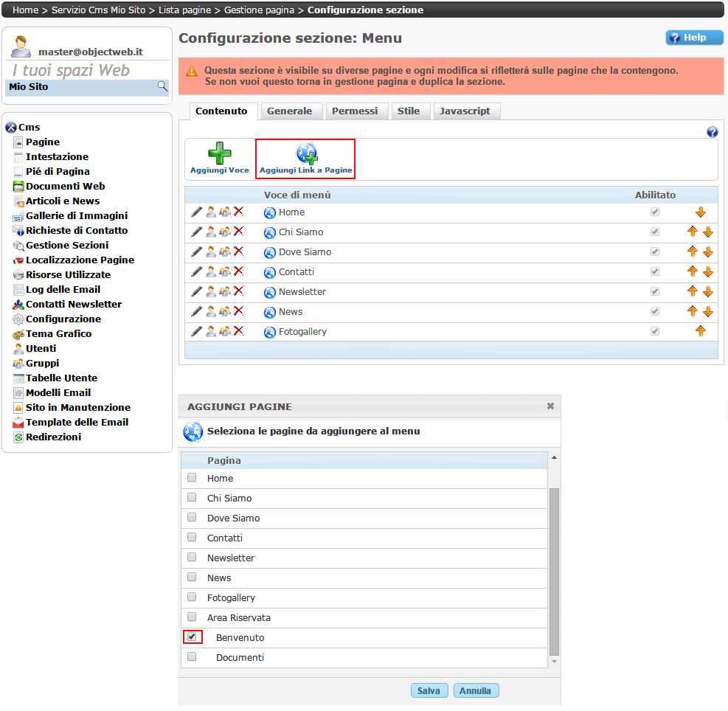Open Gallerie di Immagini in sidebar
Viewport: 728px width, 711px height.
click(76, 215)
